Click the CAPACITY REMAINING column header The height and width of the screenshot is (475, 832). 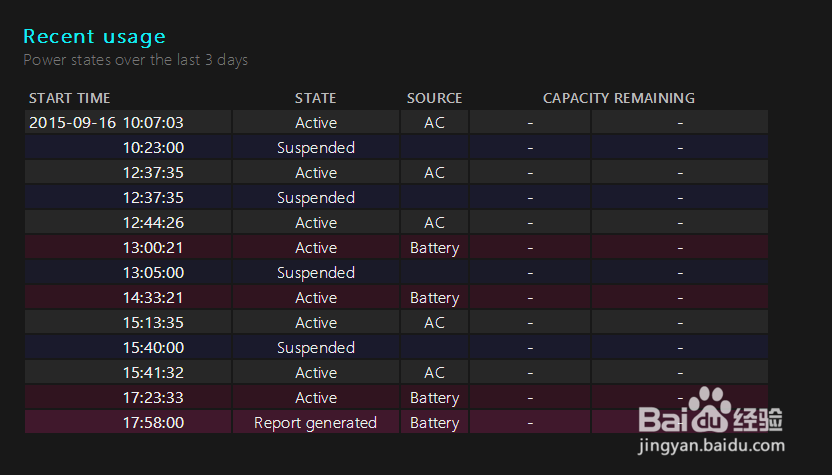(x=618, y=98)
